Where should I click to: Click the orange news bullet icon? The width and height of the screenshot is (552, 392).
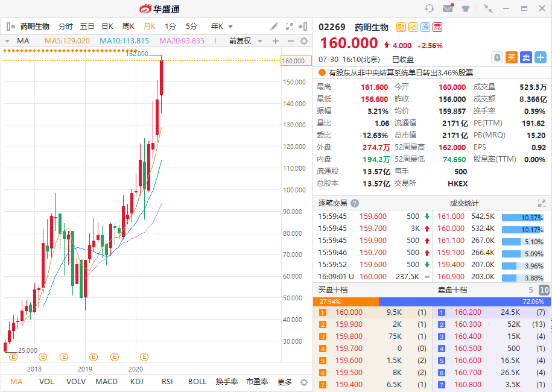pos(322,73)
